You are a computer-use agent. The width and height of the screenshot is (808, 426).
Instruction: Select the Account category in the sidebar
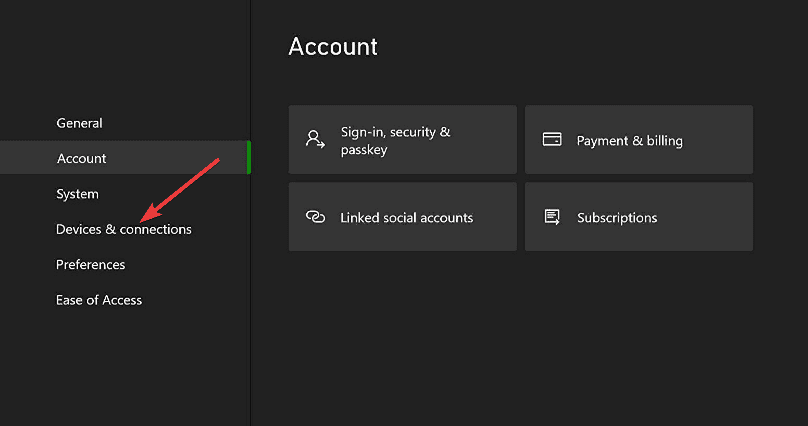click(82, 158)
